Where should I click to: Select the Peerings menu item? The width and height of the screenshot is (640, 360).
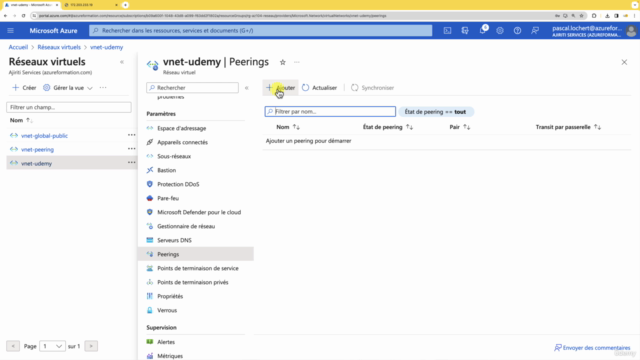pos(196,254)
